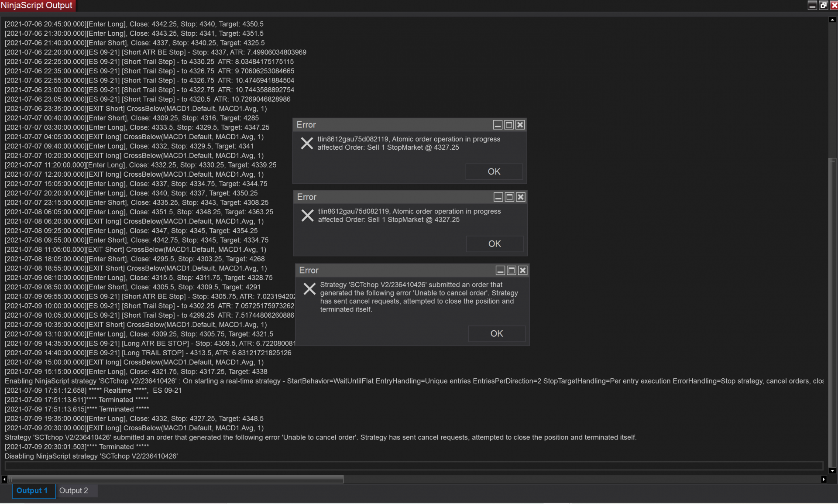This screenshot has height=504, width=838.
Task: Minimize the top Error dialog
Action: [x=498, y=125]
